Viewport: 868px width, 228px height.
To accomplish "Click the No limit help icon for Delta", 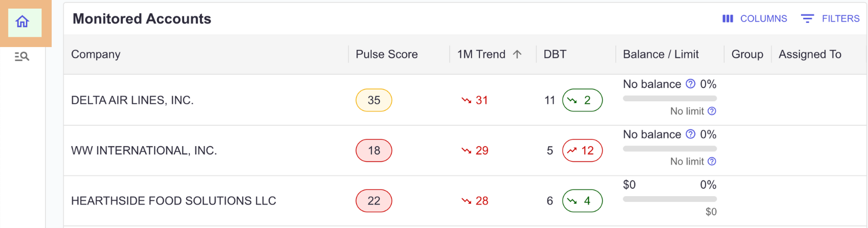I will click(x=712, y=111).
